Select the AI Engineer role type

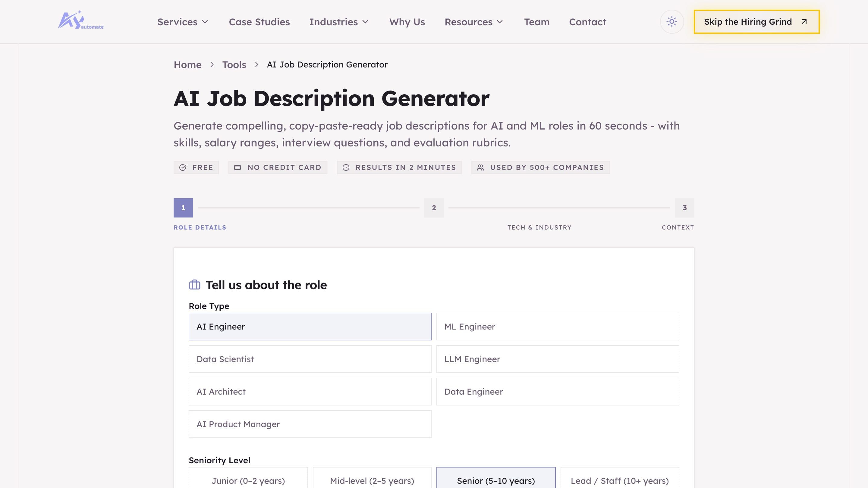[310, 326]
